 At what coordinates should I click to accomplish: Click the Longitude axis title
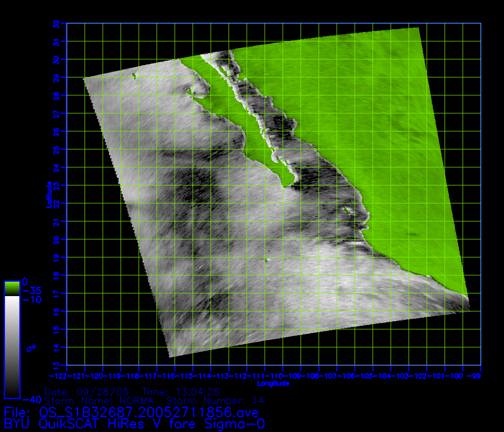(273, 384)
